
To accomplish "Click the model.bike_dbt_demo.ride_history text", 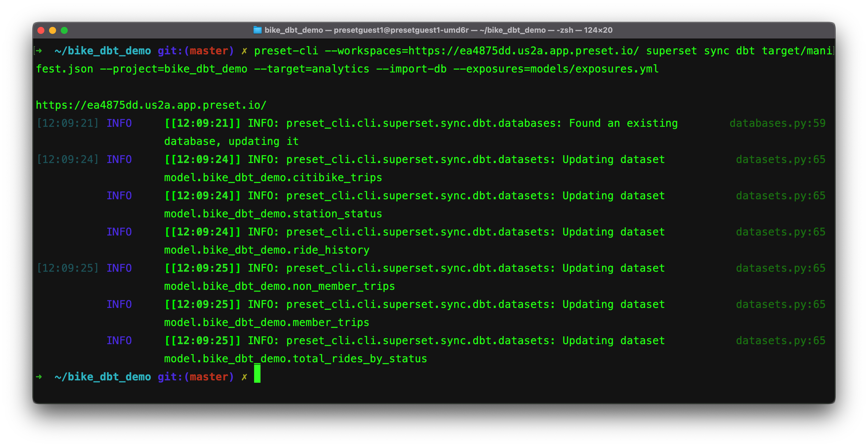I will pos(267,250).
